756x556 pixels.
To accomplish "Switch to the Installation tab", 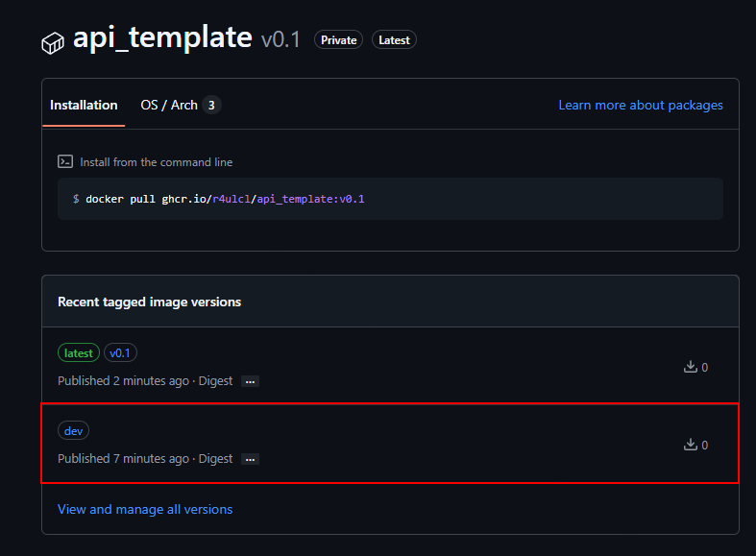I will coord(84,105).
